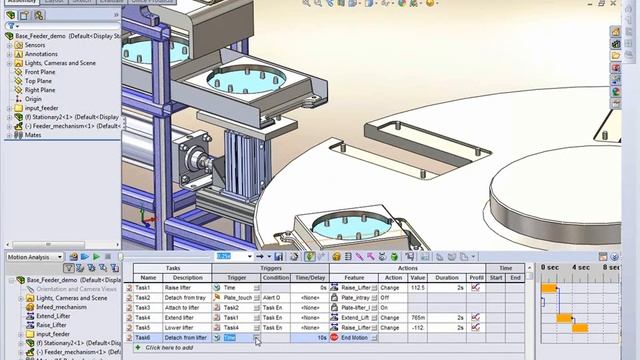Click the green Play button

(96, 257)
